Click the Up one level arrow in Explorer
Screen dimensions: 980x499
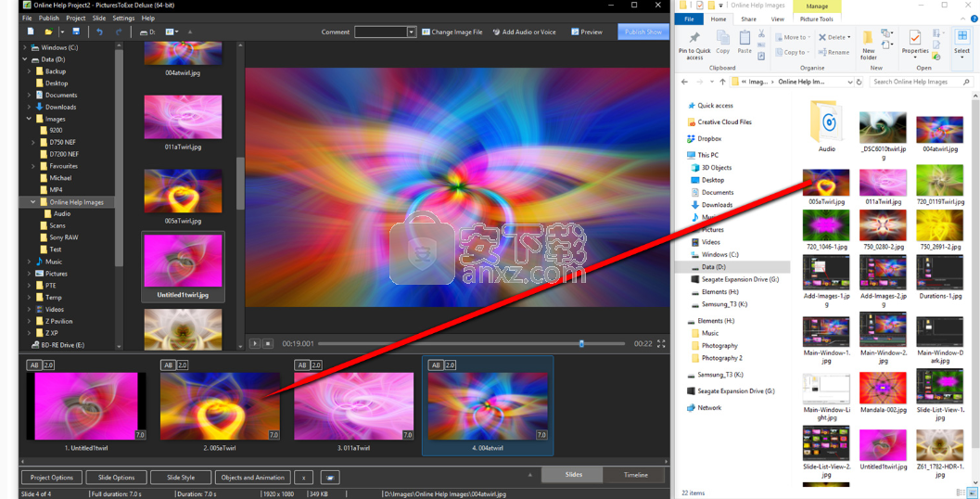pyautogui.click(x=722, y=82)
